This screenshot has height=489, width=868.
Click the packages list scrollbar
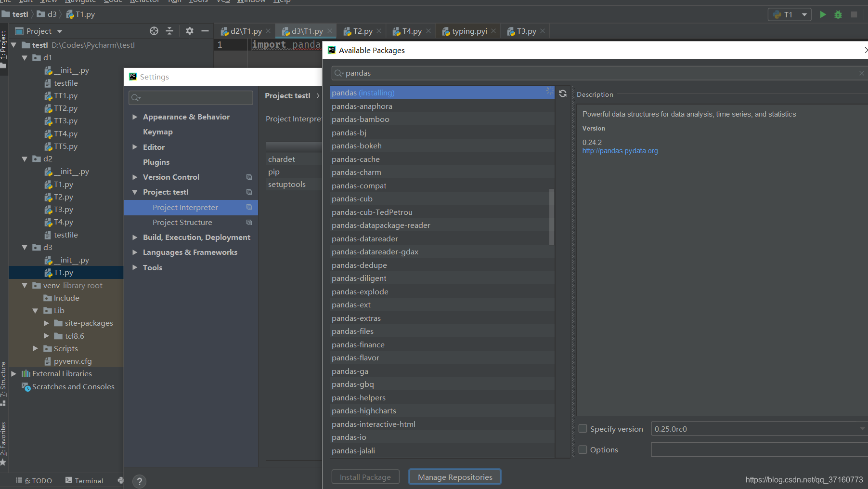(x=552, y=217)
